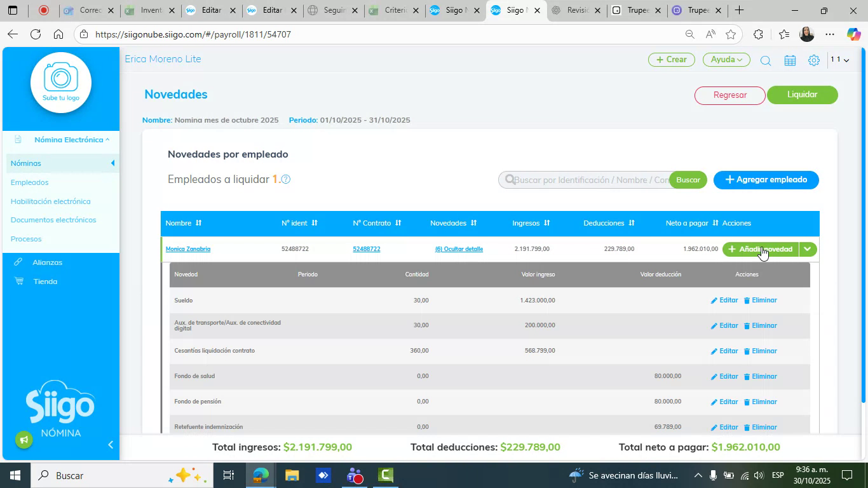
Task: Open File Explorer from taskbar
Action: coord(292,475)
